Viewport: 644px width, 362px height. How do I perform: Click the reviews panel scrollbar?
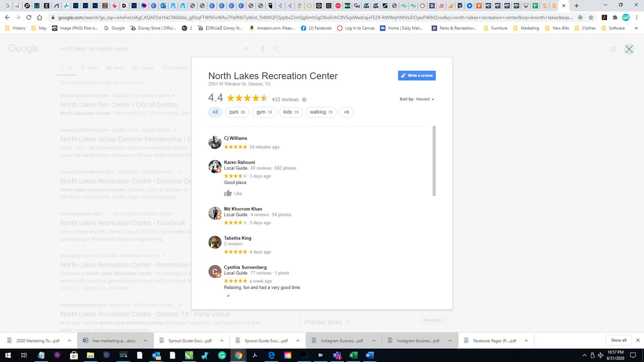coord(434,161)
